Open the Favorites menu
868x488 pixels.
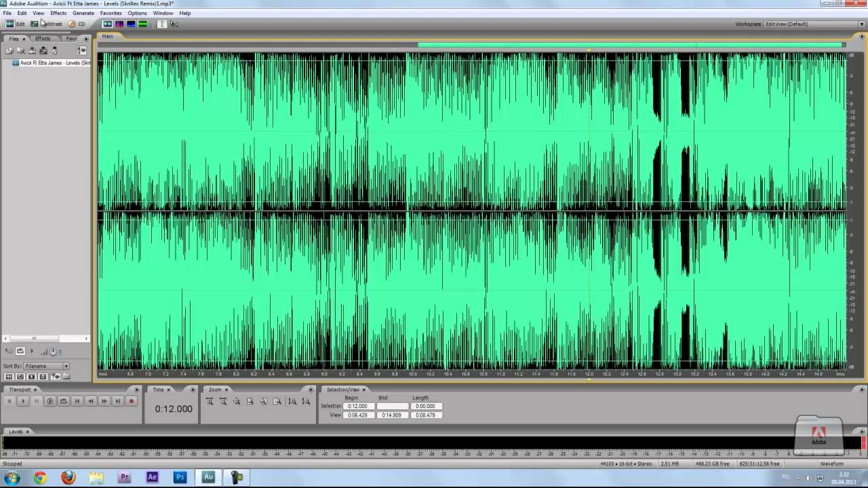point(111,13)
